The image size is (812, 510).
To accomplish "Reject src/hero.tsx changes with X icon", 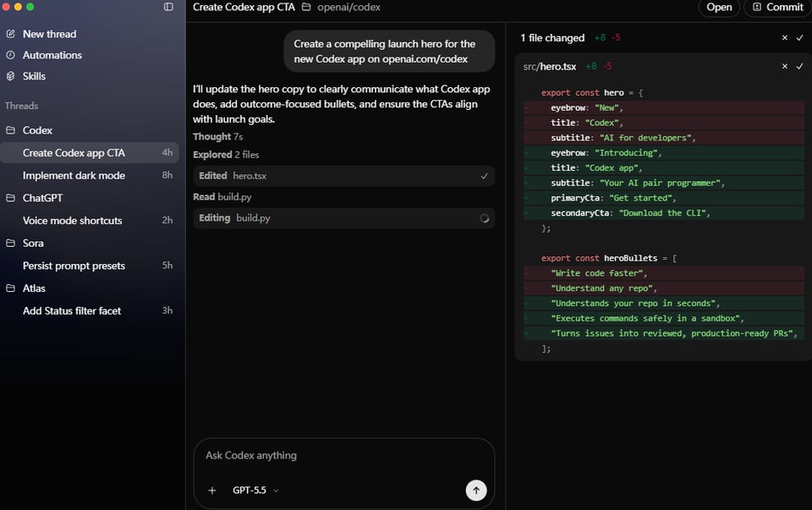I will pos(785,66).
